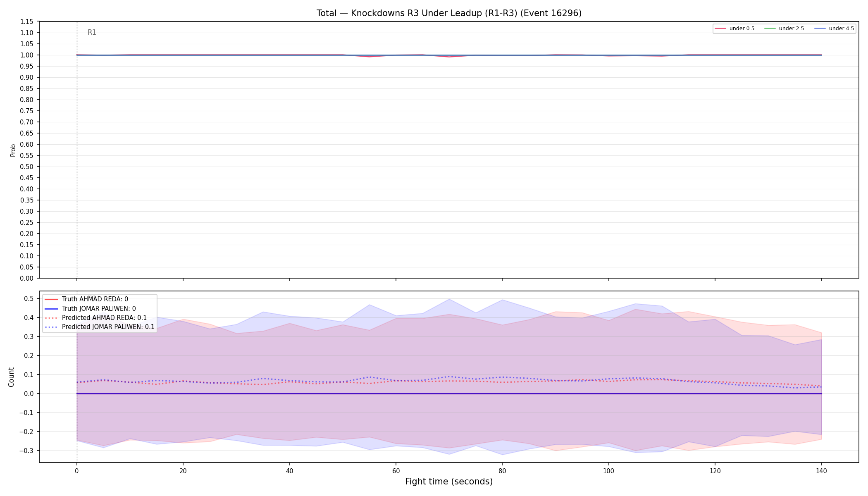Click the blue 'under 4.5' legend line swatch
The width and height of the screenshot is (868, 496).
820,29
